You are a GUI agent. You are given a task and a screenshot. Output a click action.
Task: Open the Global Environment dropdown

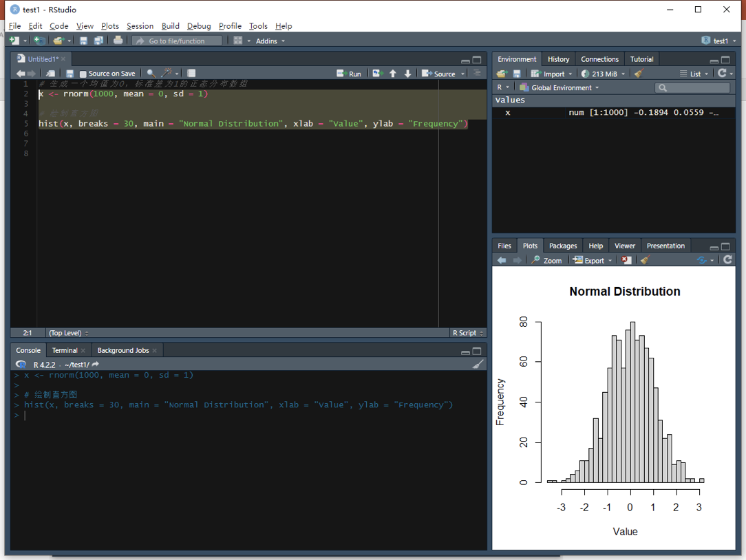point(559,87)
